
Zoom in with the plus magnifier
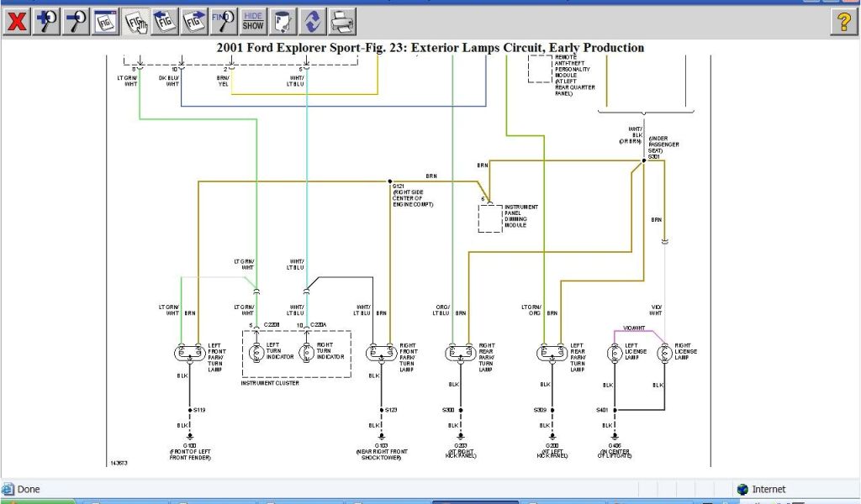tap(46, 21)
